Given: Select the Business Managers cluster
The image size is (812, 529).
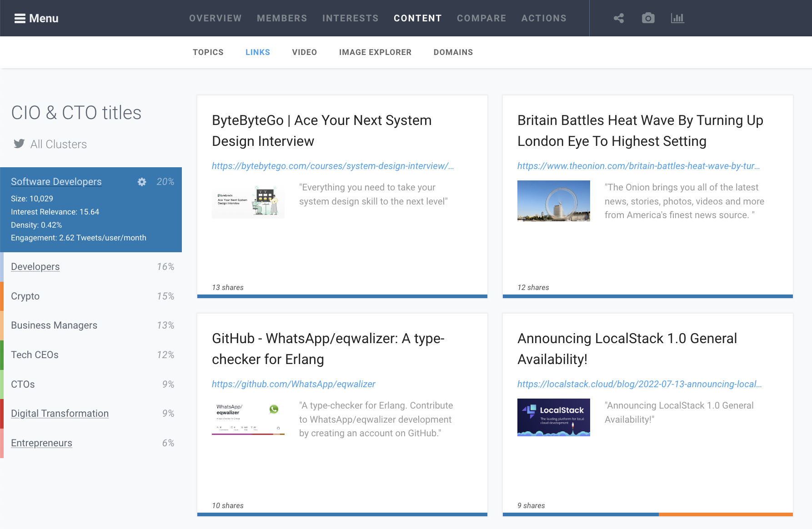Looking at the screenshot, I should pyautogui.click(x=54, y=325).
